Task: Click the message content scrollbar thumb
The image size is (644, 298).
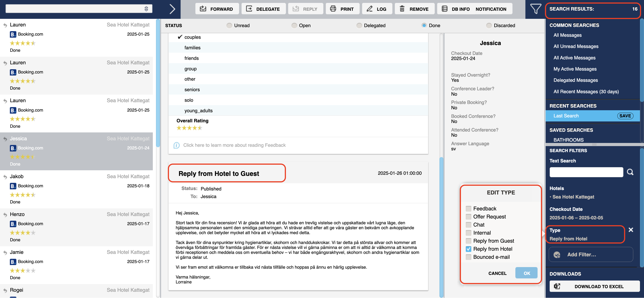Action: point(441,227)
